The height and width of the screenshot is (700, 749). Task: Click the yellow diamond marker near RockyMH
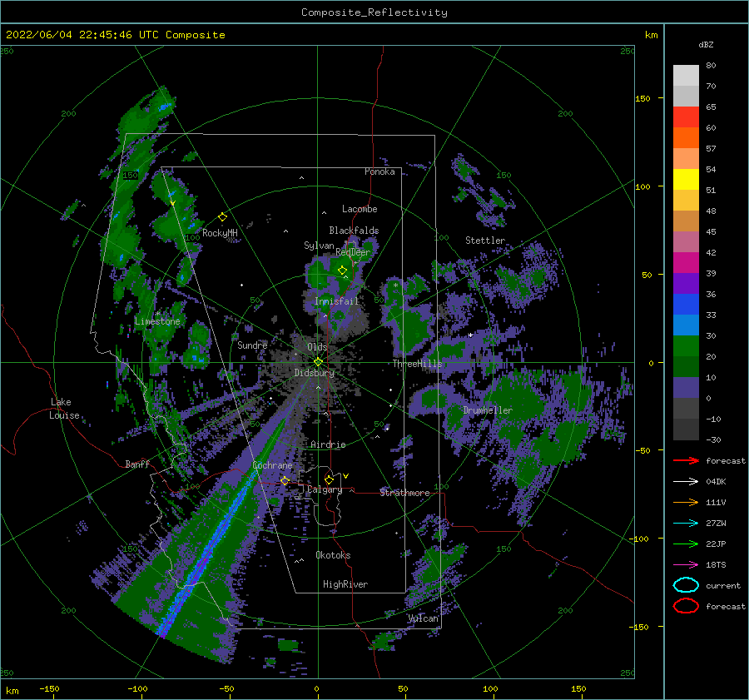pos(222,217)
